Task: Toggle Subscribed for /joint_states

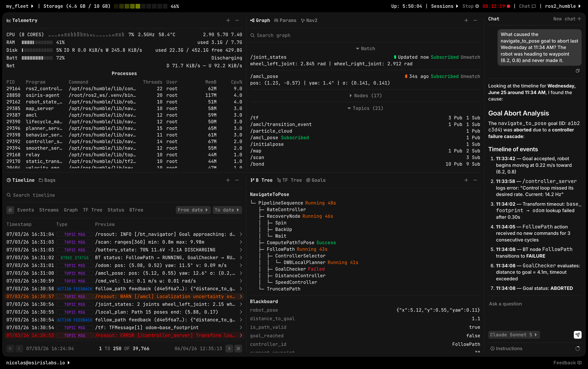Action: click(x=444, y=57)
